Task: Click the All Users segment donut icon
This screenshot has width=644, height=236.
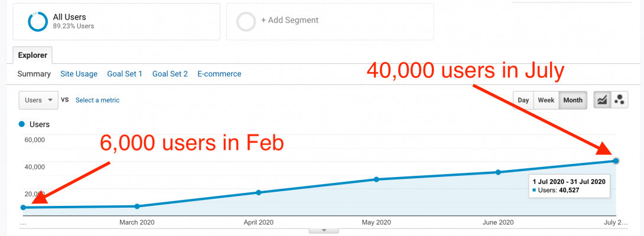Action: (38, 21)
